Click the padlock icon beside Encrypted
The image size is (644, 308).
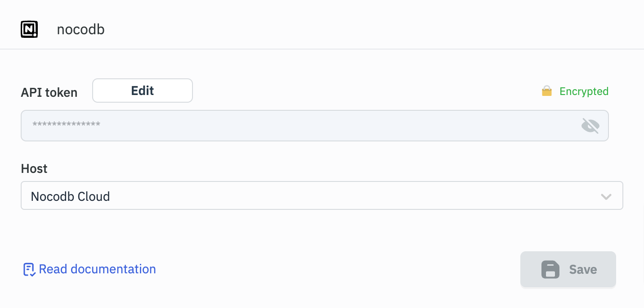point(546,92)
